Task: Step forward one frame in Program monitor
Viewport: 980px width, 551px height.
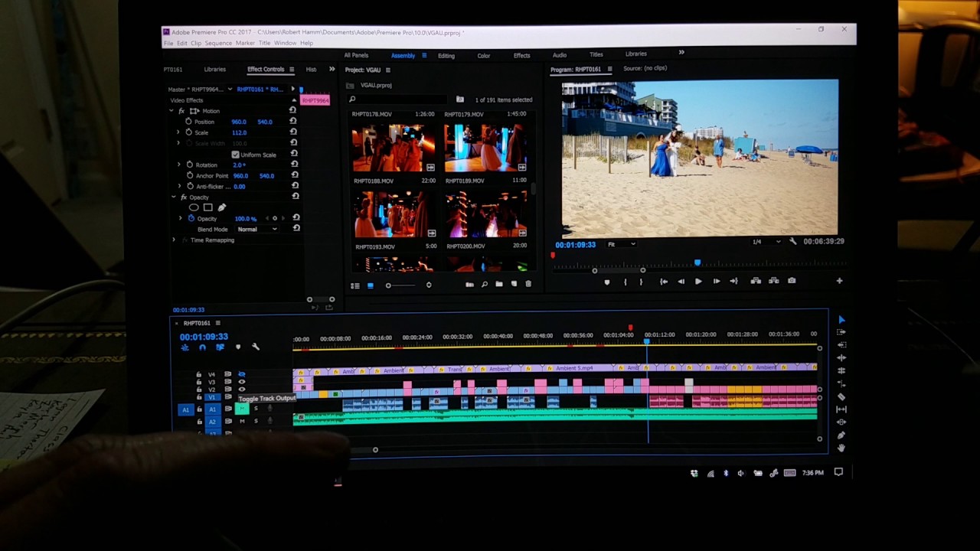Action: click(x=716, y=282)
